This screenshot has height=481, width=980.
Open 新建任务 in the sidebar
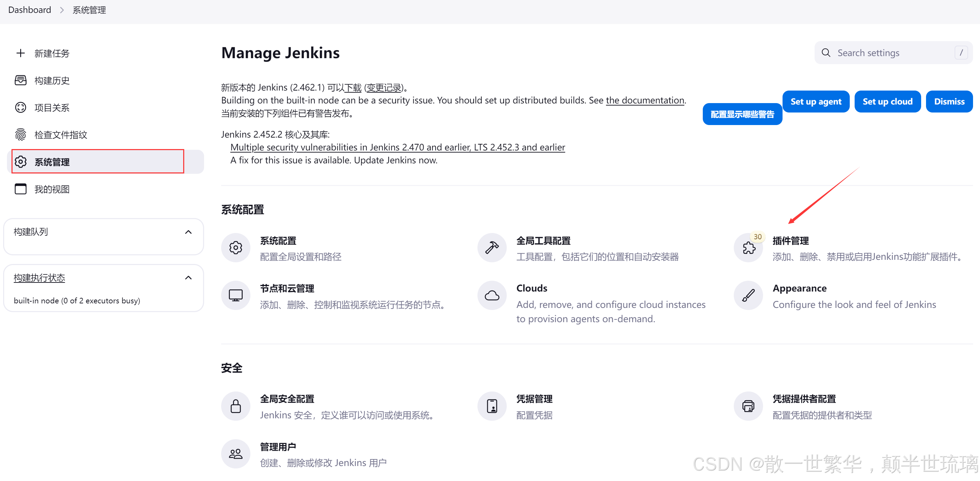click(x=106, y=53)
